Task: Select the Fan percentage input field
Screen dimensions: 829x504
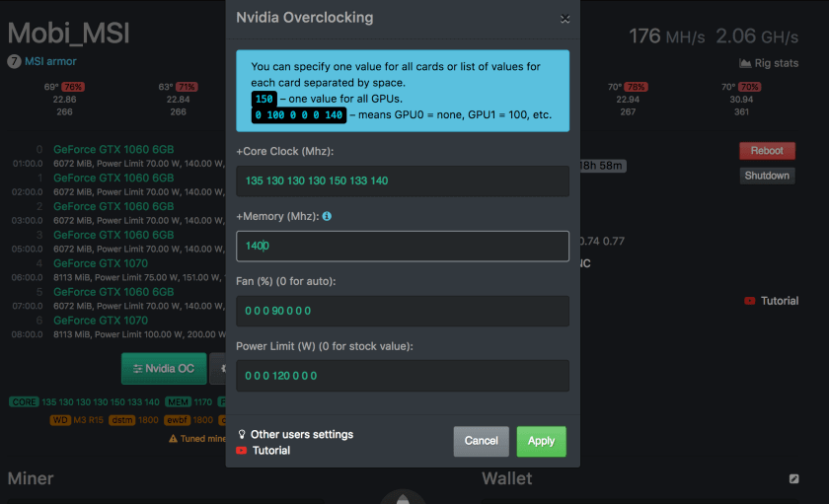Action: [x=402, y=311]
